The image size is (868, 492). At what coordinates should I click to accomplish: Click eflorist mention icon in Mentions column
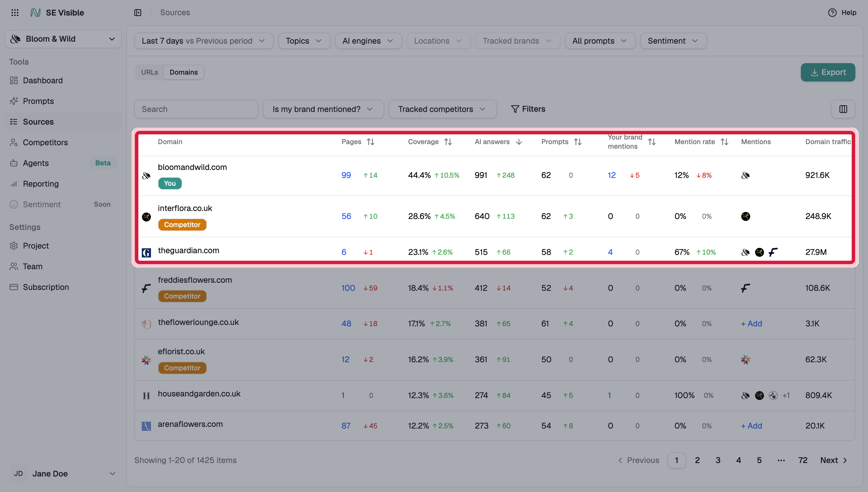[x=745, y=359]
